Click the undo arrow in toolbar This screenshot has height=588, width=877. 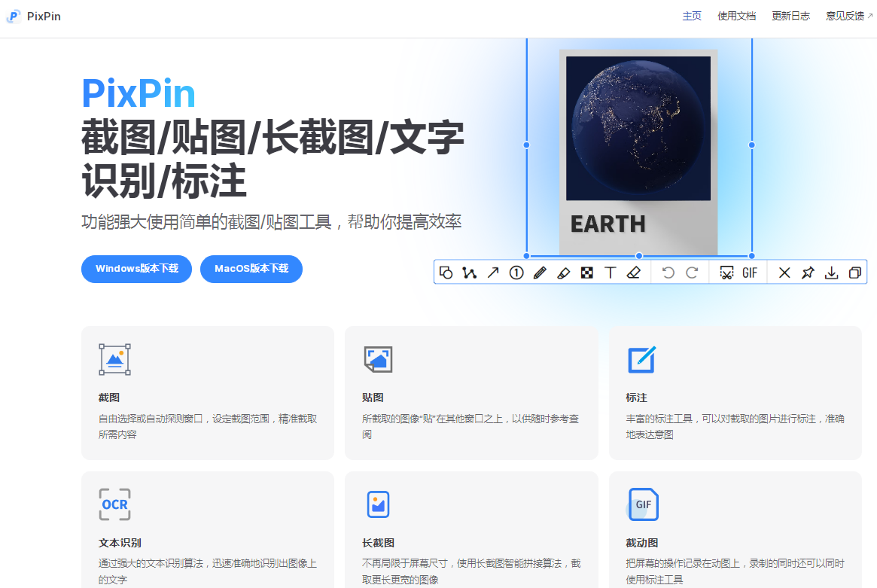[x=668, y=273]
